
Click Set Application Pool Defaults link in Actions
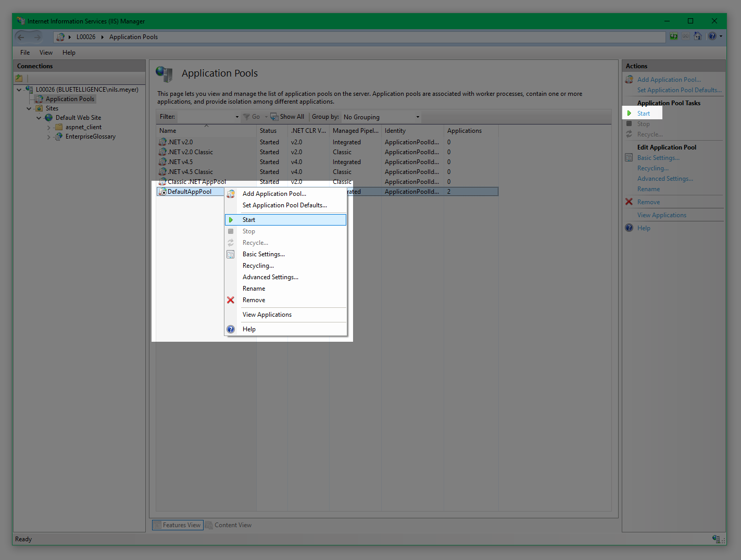click(679, 90)
